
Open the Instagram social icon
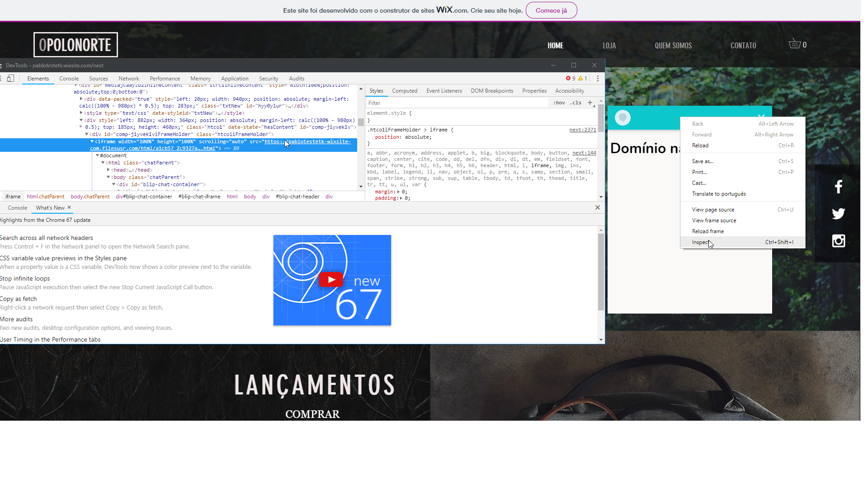[839, 241]
